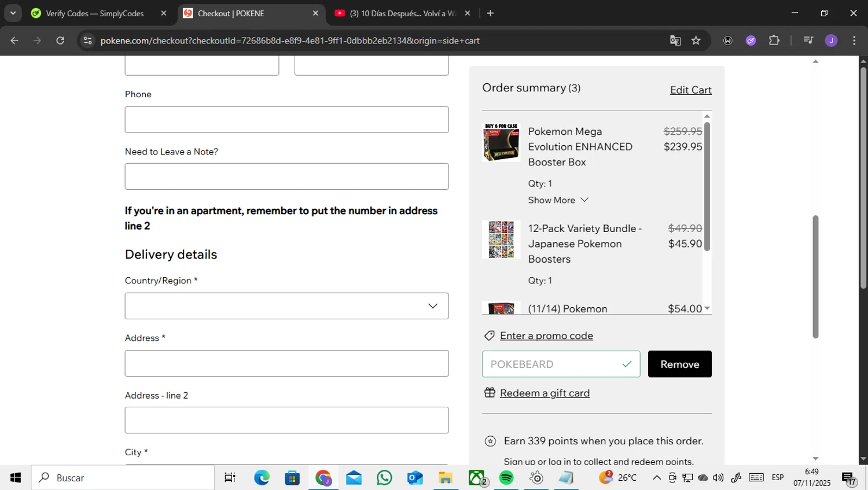Click the 12-Pack Variety Bundle thumbnail
Screen dimensions: 868x490
(x=501, y=239)
